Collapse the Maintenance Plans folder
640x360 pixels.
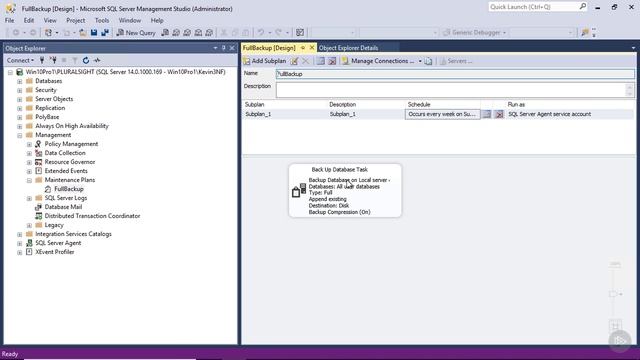29,180
